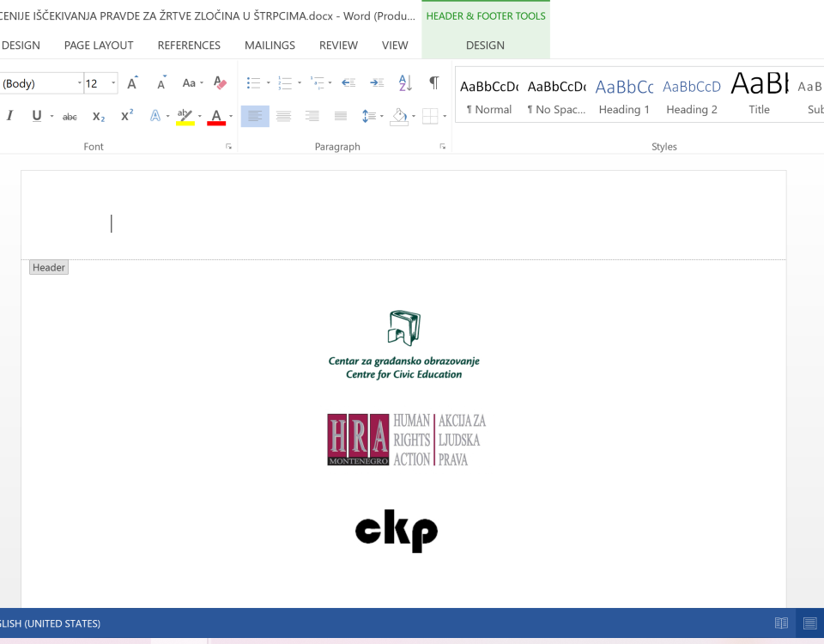Toggle Strikethrough formatting

click(x=70, y=116)
